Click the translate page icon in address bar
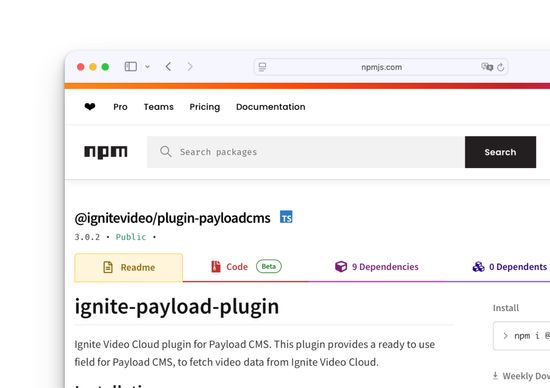The image size is (550, 388). [x=487, y=67]
